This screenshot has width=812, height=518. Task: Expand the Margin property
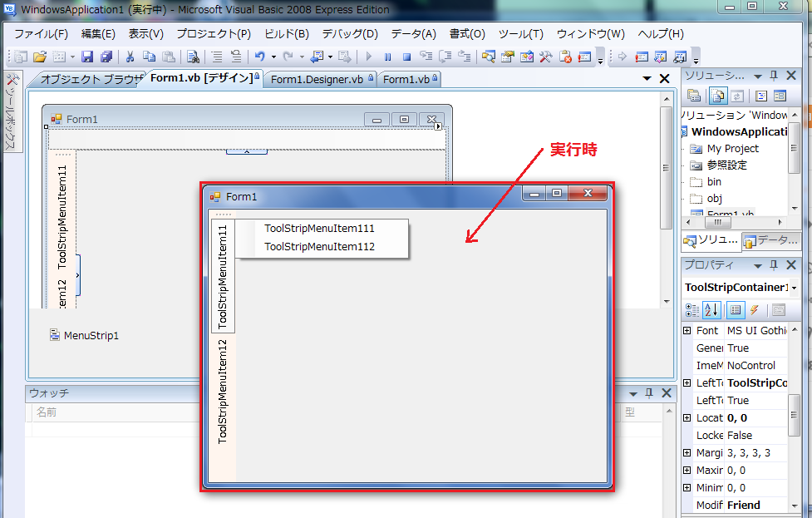(687, 453)
